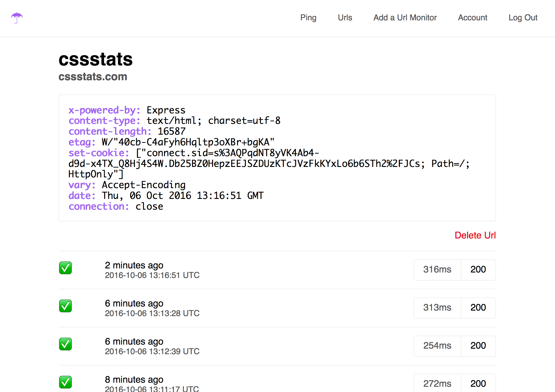This screenshot has height=392, width=555.
Task: Select timestamp 2016-10-06 13:16:51 UTC
Action: pos(152,275)
